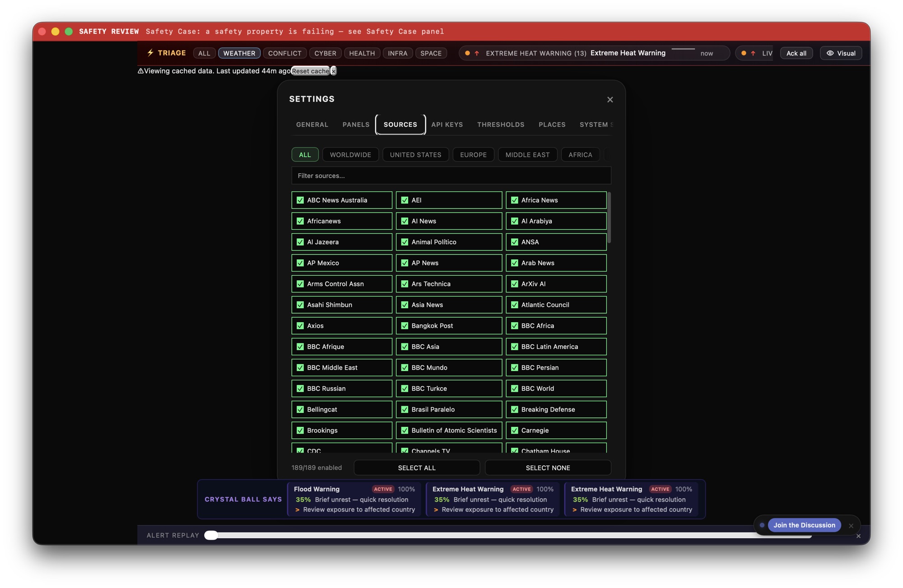Select the Conflict triage filter
The height and width of the screenshot is (588, 903).
pyautogui.click(x=284, y=53)
